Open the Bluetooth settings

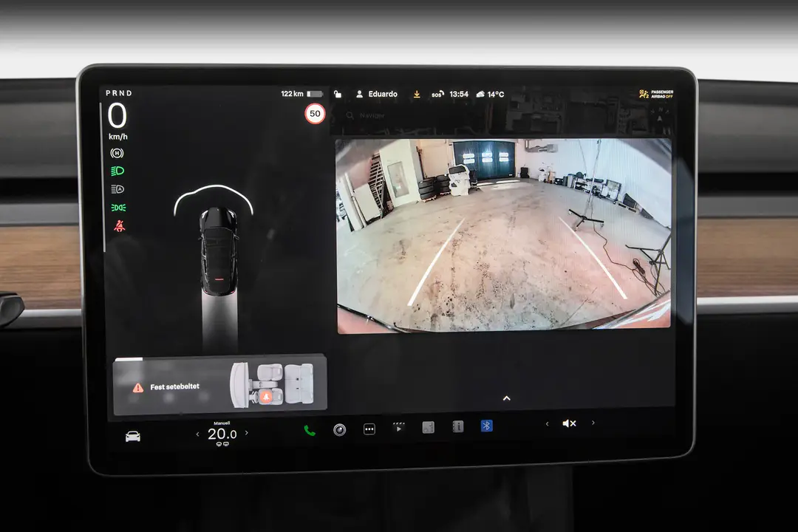click(486, 426)
